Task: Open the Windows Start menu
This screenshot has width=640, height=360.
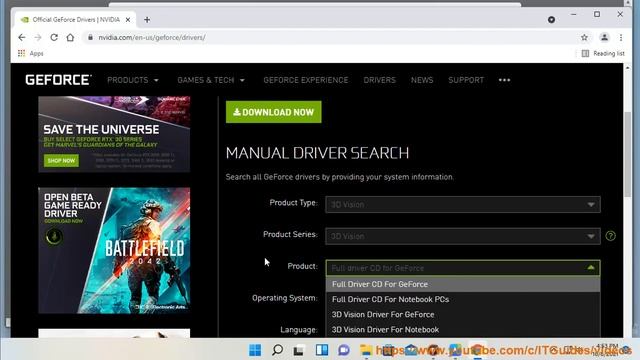Action: point(255,350)
